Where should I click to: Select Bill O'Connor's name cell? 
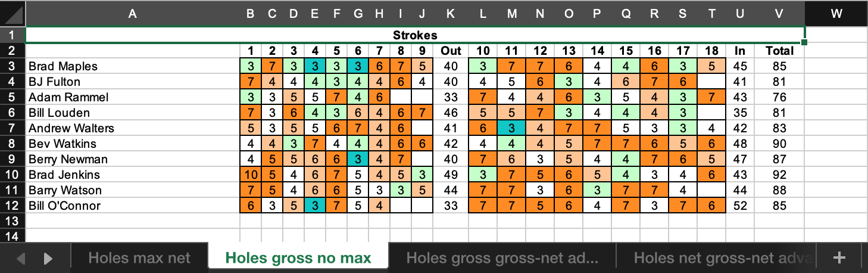[x=132, y=206]
